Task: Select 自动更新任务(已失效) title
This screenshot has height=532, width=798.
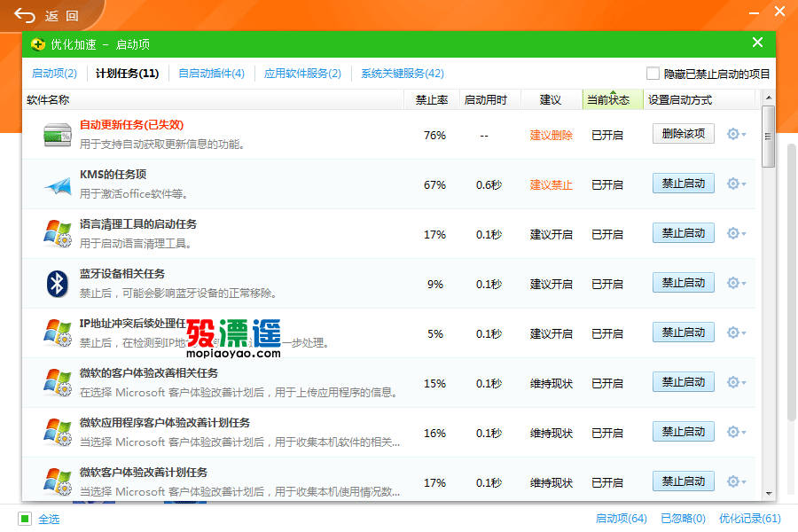Action: [x=131, y=125]
